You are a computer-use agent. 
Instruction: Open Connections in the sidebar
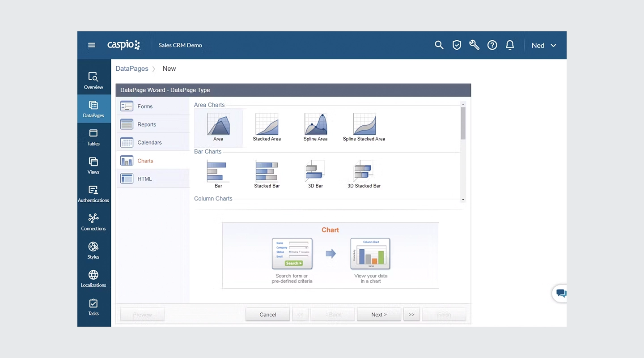click(x=93, y=222)
